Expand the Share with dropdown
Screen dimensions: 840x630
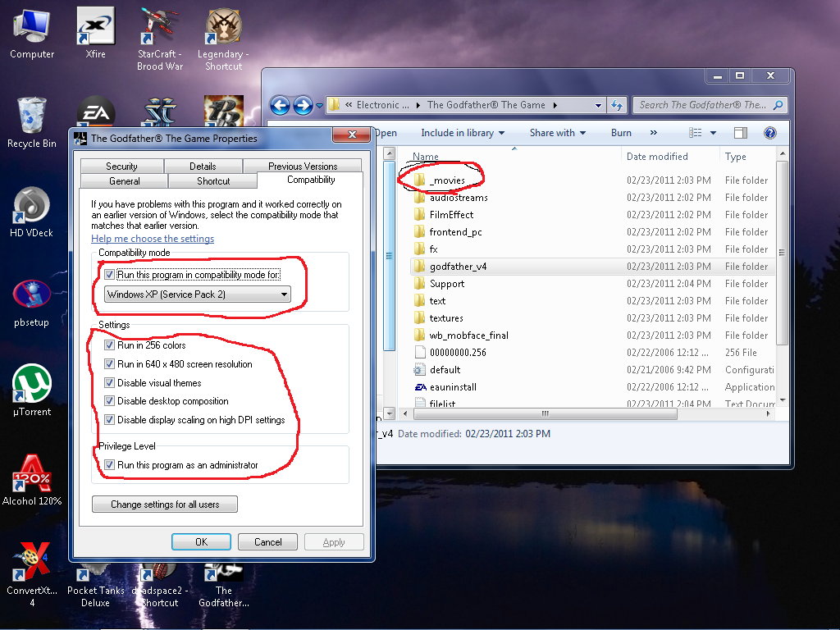pos(557,133)
